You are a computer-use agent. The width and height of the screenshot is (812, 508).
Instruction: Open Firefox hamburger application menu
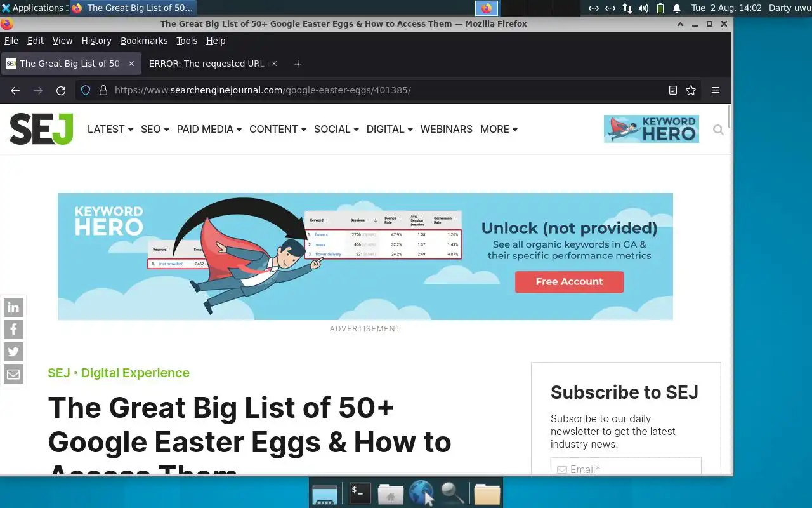[716, 90]
